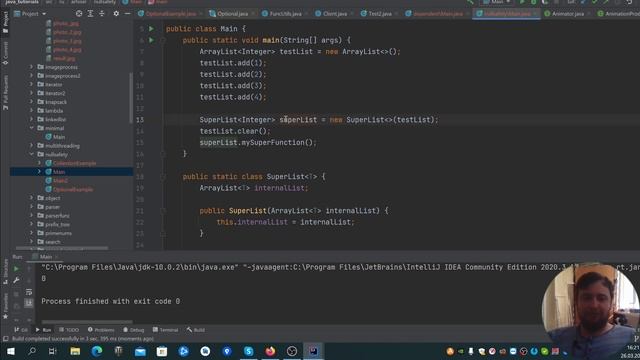The width and height of the screenshot is (640, 360).
Task: Select the prefix_tree folder
Action: coord(57,224)
